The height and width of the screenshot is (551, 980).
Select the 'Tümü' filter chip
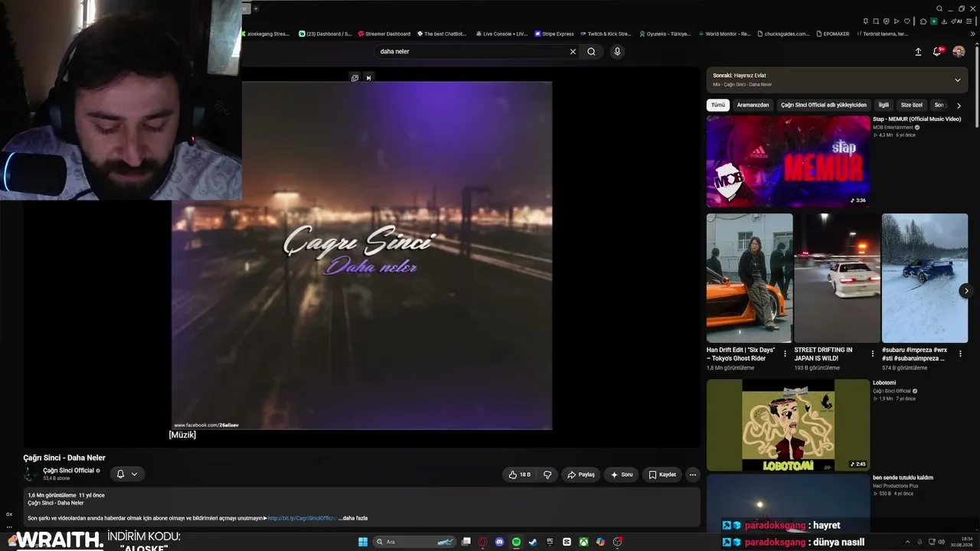pyautogui.click(x=717, y=105)
